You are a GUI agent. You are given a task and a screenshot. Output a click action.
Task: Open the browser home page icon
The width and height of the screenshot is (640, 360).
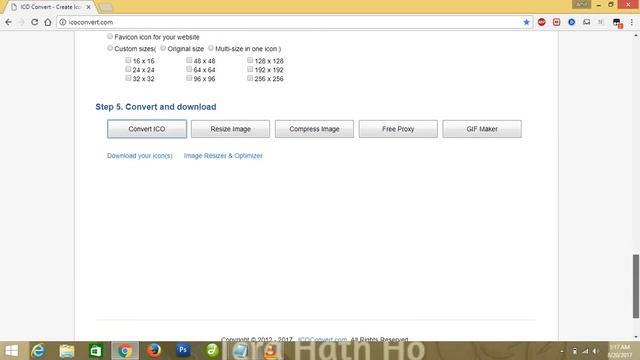48,22
